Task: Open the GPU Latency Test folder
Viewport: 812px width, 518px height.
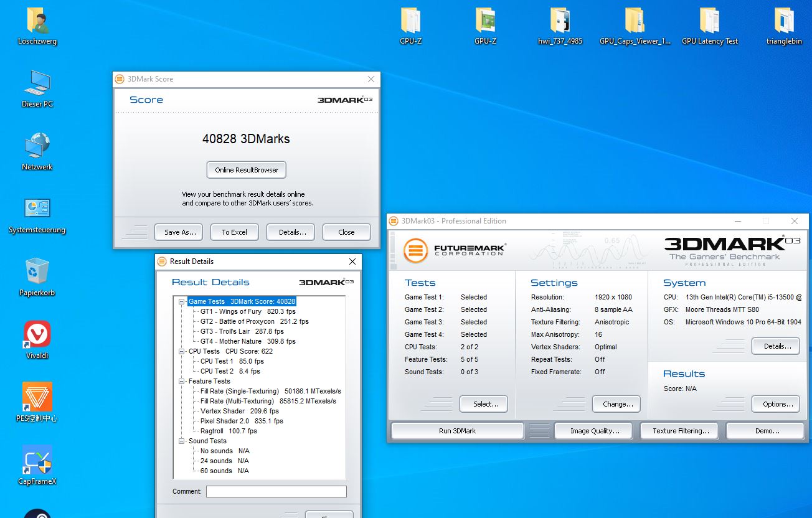Action: click(x=710, y=21)
